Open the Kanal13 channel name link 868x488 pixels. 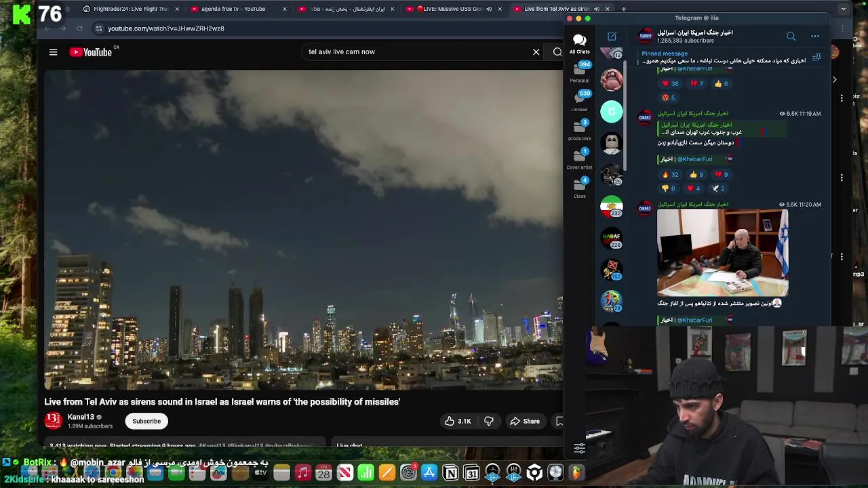(x=81, y=417)
